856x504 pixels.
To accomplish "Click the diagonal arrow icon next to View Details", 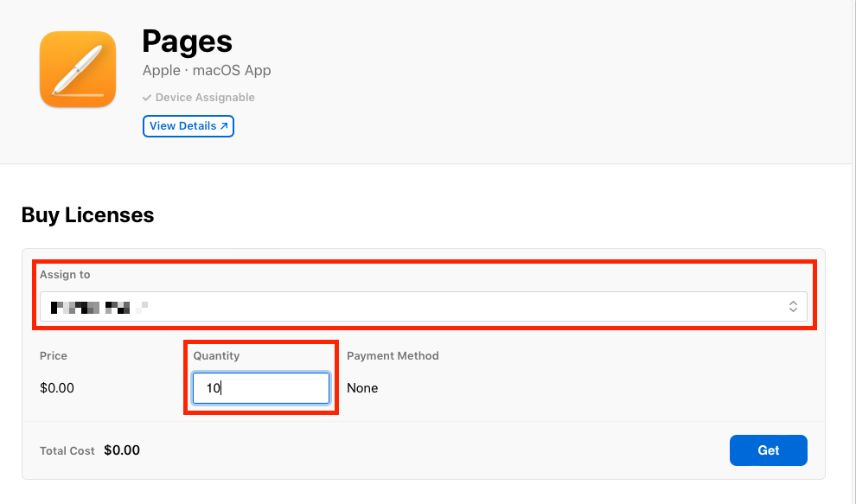I will click(x=223, y=126).
